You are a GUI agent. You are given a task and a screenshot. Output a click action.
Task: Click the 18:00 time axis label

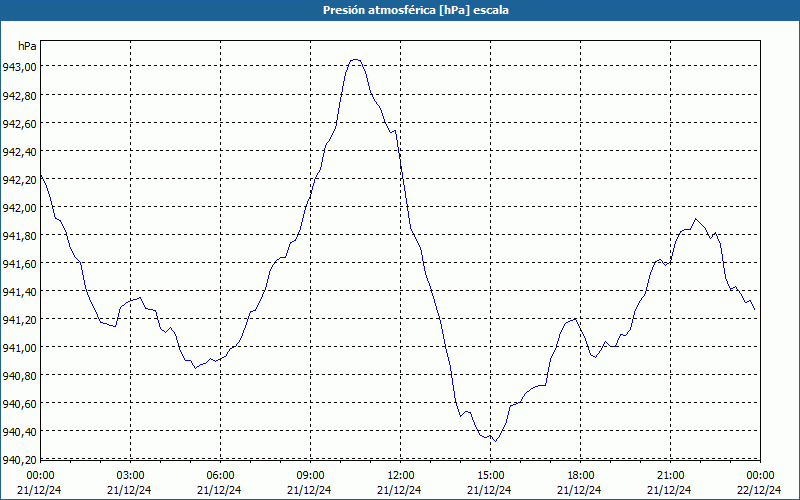pos(581,476)
